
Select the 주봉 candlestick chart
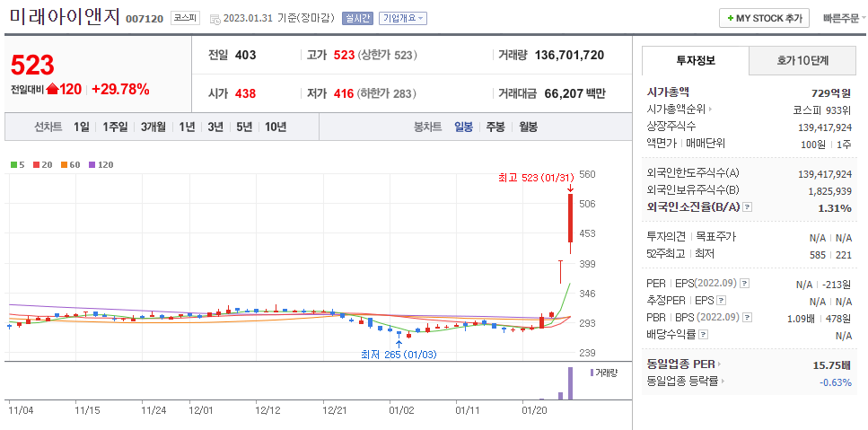(x=495, y=127)
